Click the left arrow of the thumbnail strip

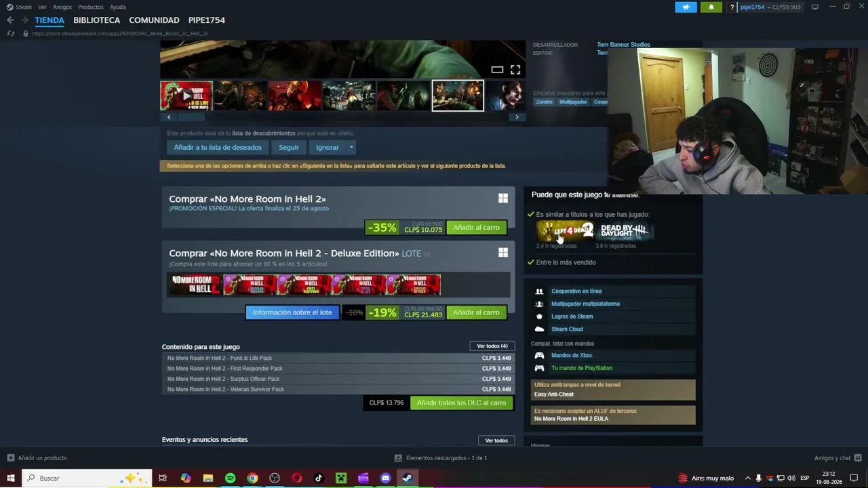169,117
